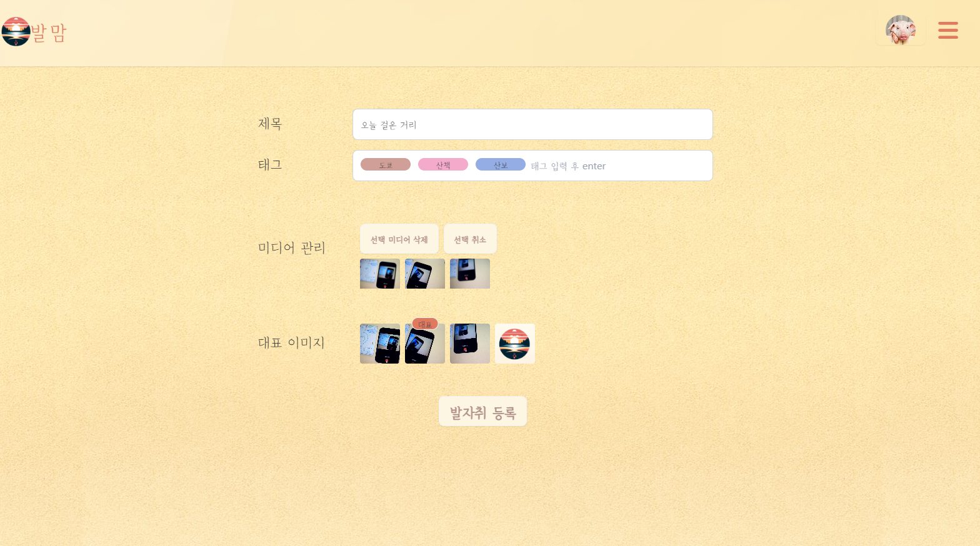This screenshot has width=980, height=546.
Task: Select second media thumbnail in 미디어 관리
Action: click(425, 274)
